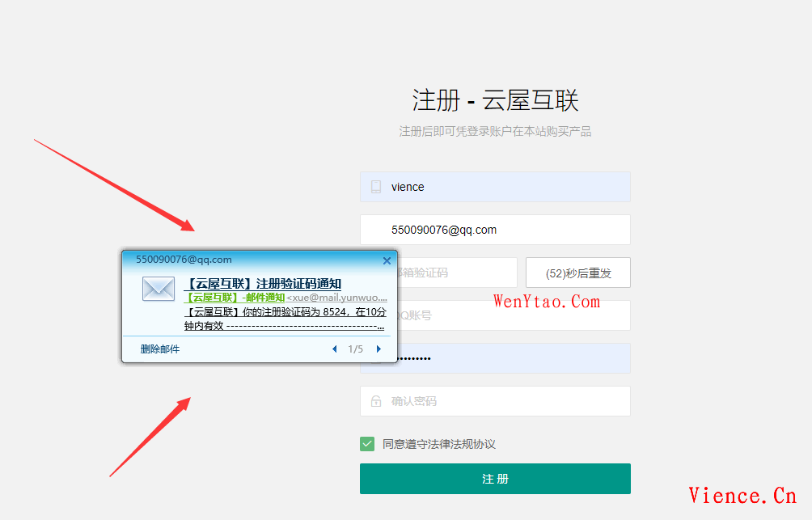This screenshot has height=520, width=812.
Task: Focus the email verification code field
Action: [x=457, y=273]
